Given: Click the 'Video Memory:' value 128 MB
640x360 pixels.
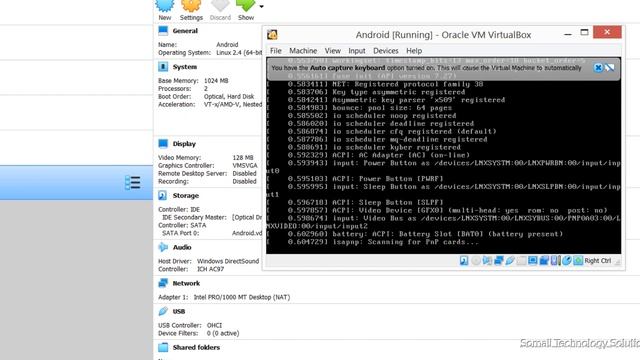Looking at the screenshot, I should (243, 157).
